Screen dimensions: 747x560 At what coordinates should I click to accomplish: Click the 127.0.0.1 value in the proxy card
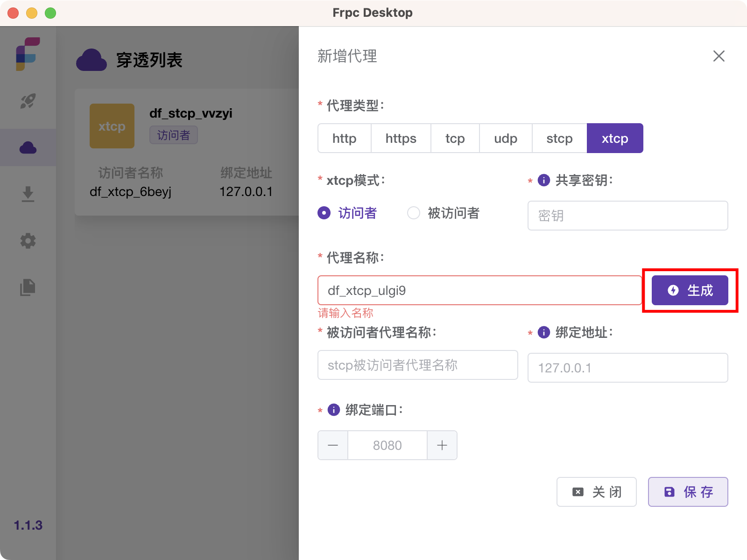tap(246, 192)
